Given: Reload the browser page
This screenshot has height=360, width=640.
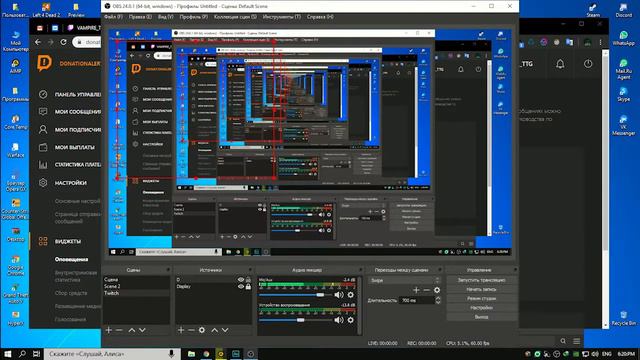Looking at the screenshot, I should click(x=63, y=42).
